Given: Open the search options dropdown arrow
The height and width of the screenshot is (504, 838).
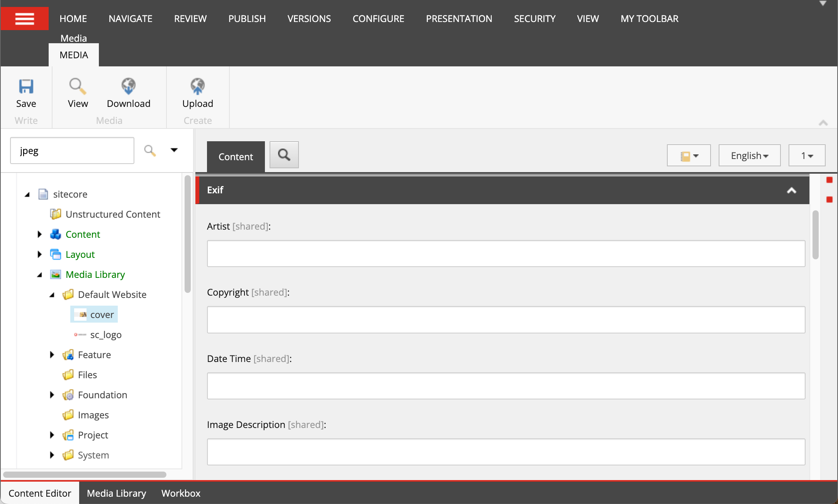Looking at the screenshot, I should (x=174, y=150).
